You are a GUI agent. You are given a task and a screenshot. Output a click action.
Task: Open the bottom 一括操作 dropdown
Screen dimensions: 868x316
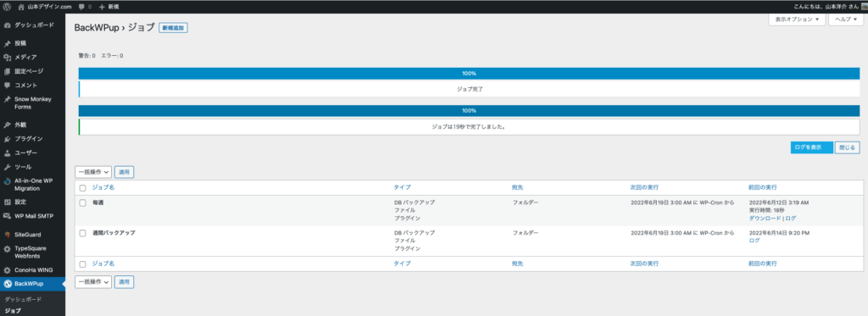(93, 281)
